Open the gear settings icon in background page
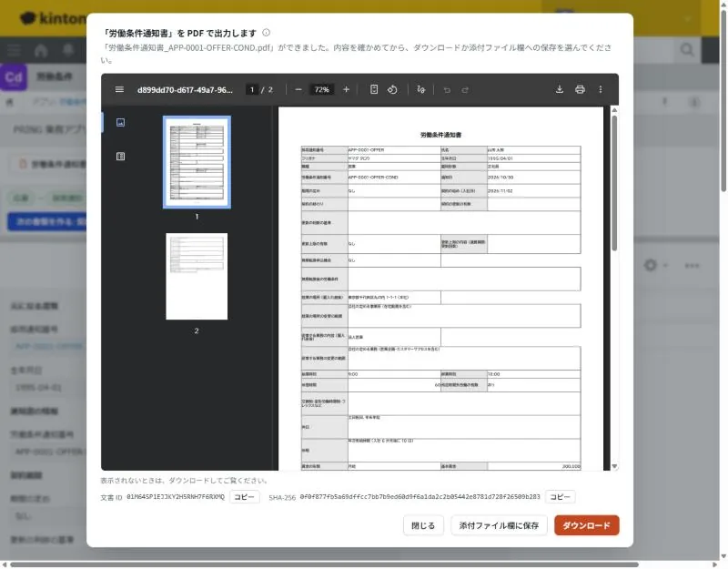This screenshot has height=569, width=728. (x=651, y=265)
